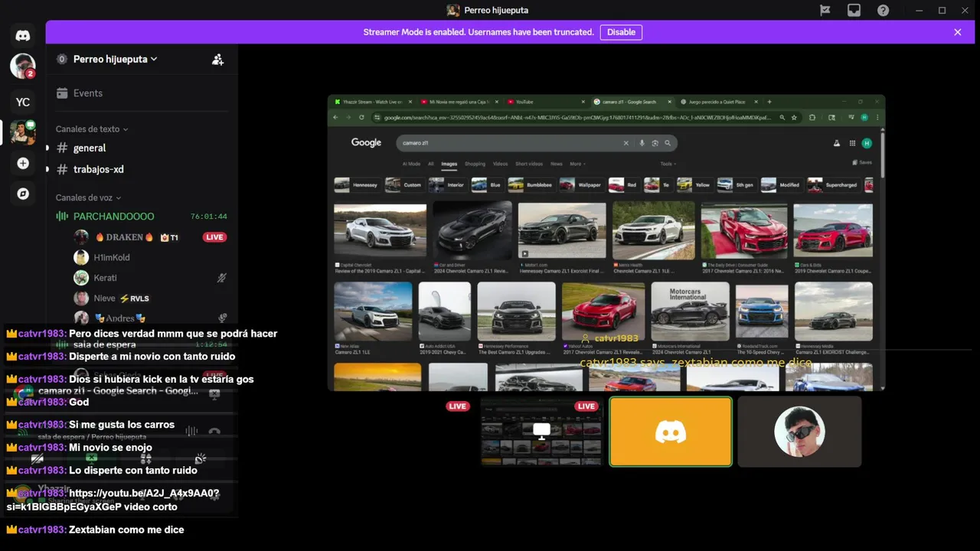The height and width of the screenshot is (551, 980).
Task: Add a server with the plus icon
Action: [x=23, y=163]
